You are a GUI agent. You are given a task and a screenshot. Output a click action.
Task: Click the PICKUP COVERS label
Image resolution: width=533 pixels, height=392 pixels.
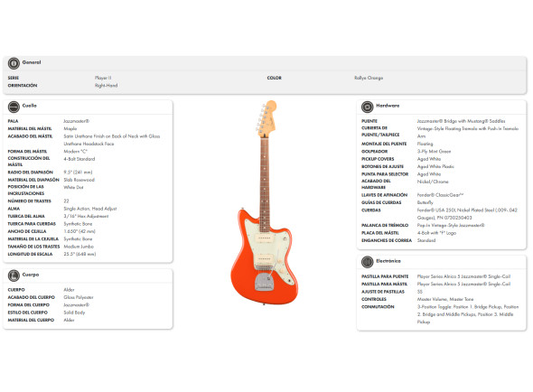378,159
